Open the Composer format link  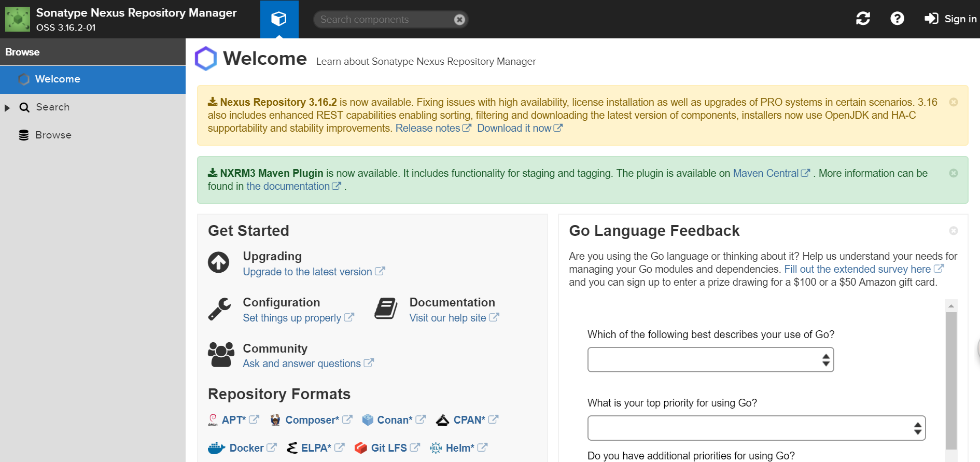pos(312,420)
